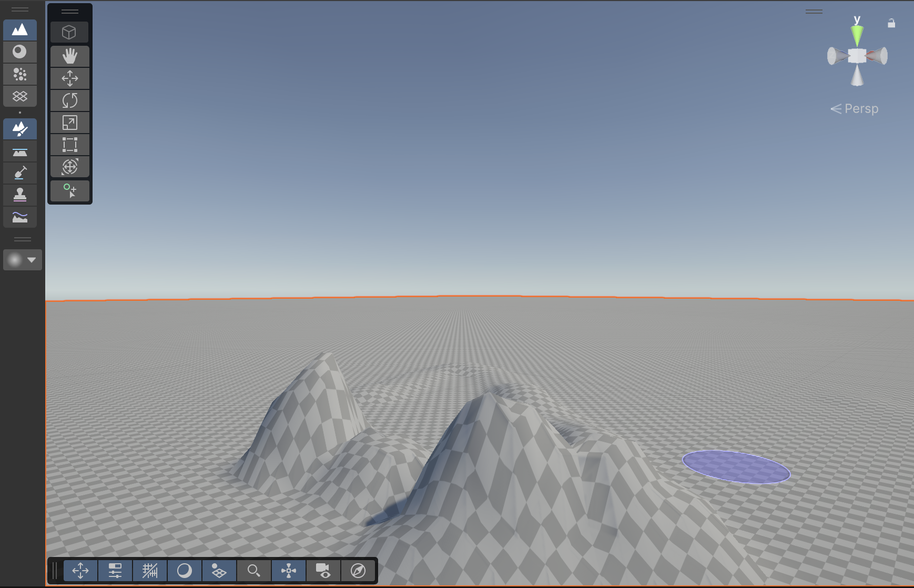Image resolution: width=914 pixels, height=588 pixels.
Task: Open the shading draw mode dropdown
Action: tap(185, 571)
